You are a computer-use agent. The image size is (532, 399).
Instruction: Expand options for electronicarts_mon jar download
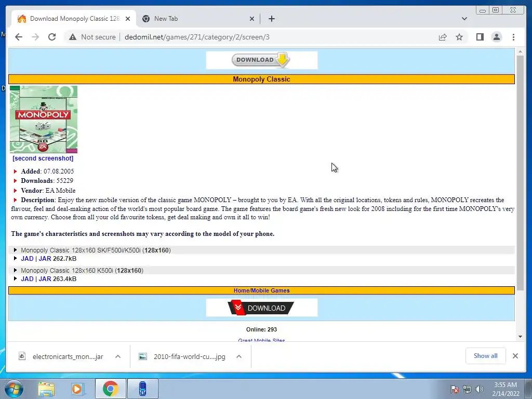tap(118, 356)
